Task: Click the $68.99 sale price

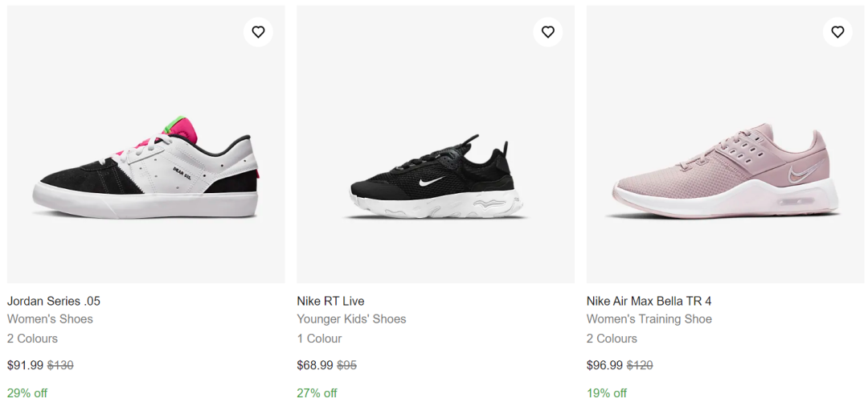Action: pyautogui.click(x=315, y=366)
